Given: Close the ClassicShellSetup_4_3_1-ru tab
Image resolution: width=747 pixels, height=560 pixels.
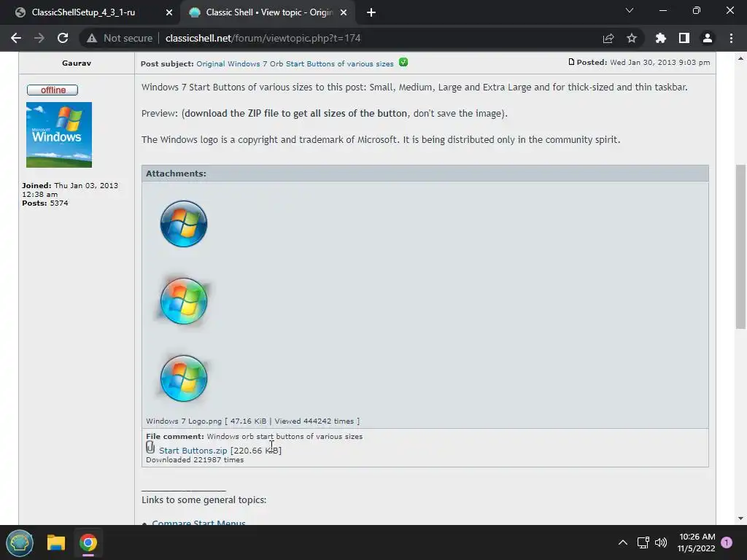Looking at the screenshot, I should [169, 12].
